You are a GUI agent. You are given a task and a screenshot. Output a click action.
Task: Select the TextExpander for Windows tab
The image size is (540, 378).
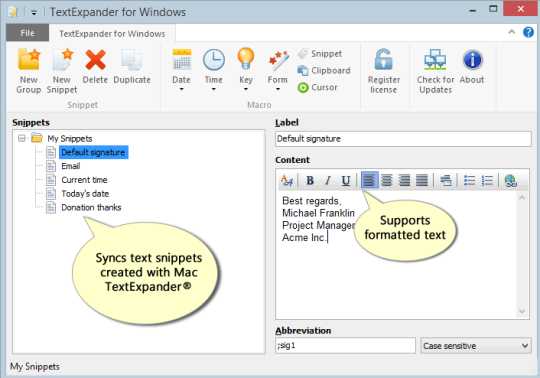pyautogui.click(x=112, y=34)
